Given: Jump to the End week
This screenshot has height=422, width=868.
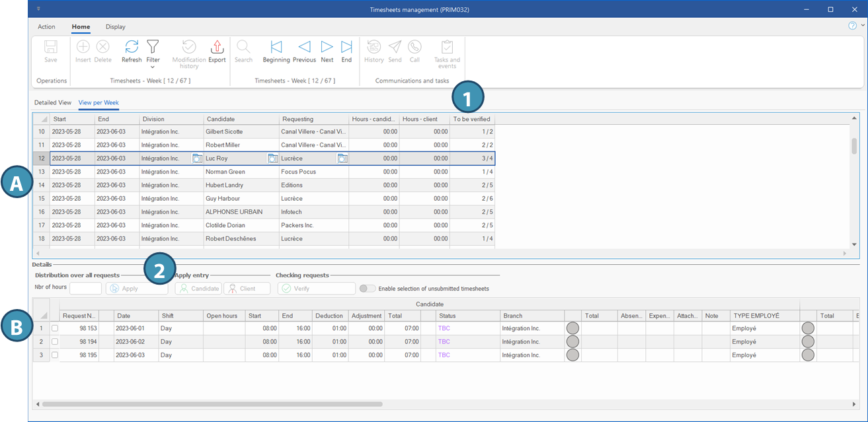Looking at the screenshot, I should click(x=346, y=48).
